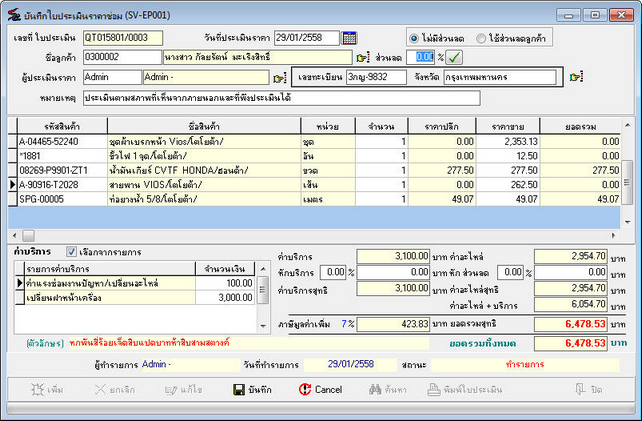This screenshot has height=421, width=642.
Task: Click the product code column header
Action: (x=62, y=127)
